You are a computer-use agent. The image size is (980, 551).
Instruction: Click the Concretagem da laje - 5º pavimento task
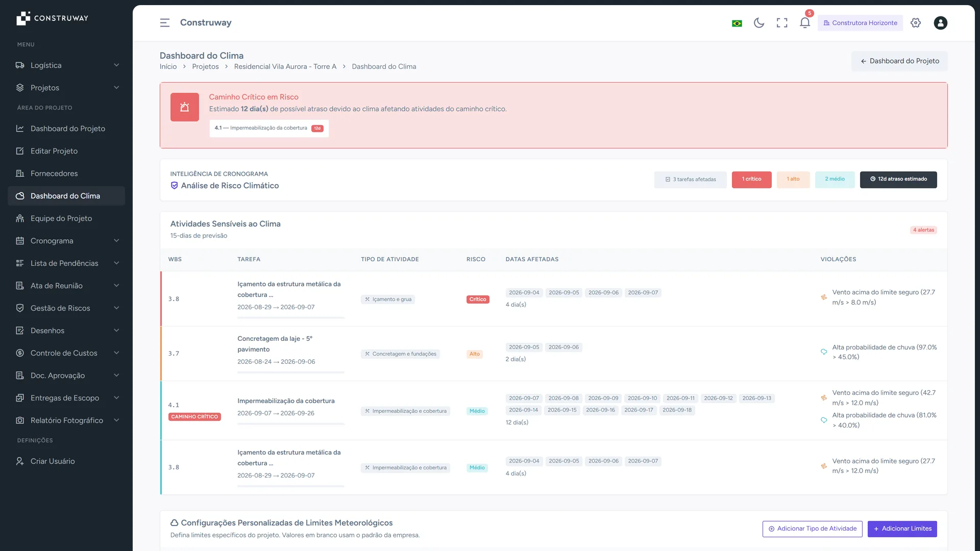(x=275, y=344)
